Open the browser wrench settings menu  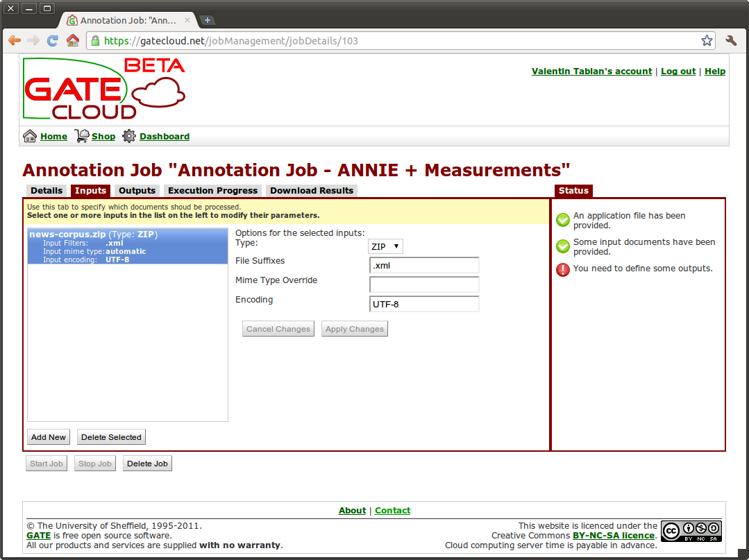[x=731, y=40]
